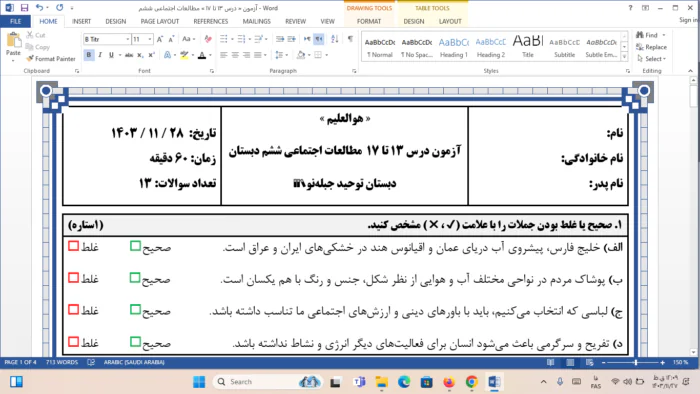Check غلط box for question د

point(74,342)
